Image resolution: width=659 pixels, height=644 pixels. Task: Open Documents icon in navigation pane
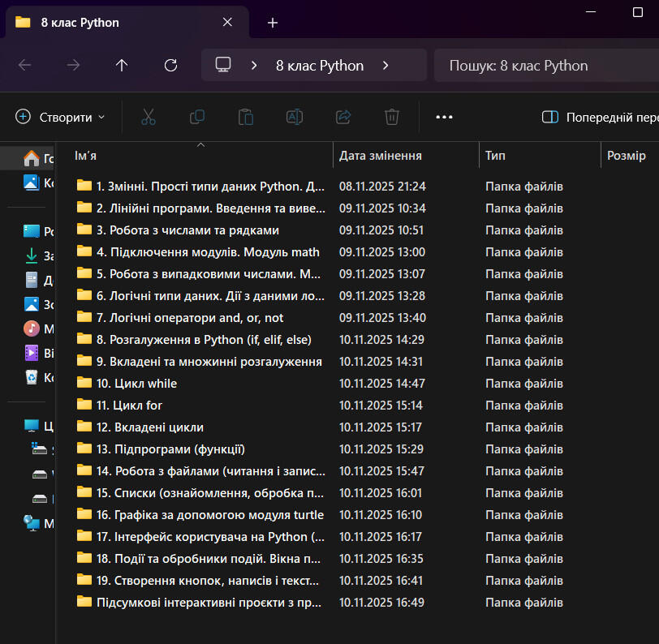pyautogui.click(x=32, y=280)
